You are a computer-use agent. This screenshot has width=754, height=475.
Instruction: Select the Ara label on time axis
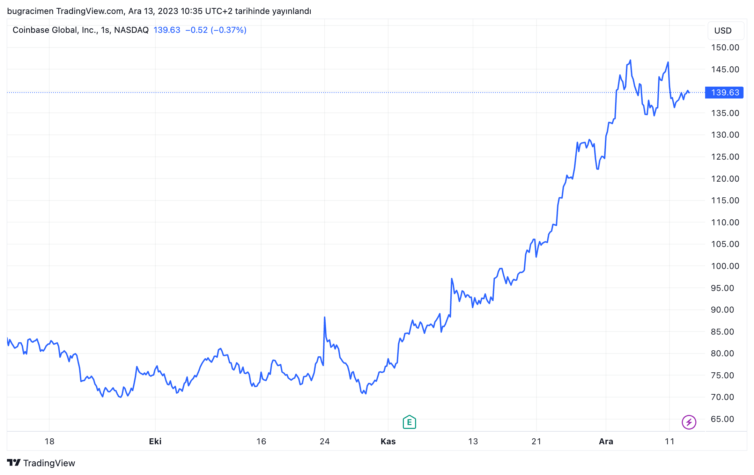tap(603, 440)
